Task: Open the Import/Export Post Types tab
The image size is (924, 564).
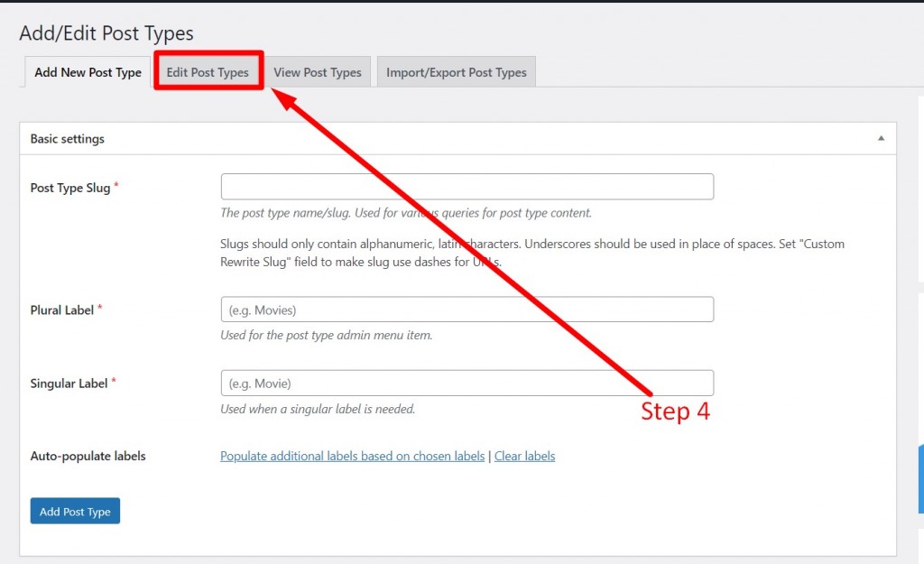Action: tap(456, 72)
